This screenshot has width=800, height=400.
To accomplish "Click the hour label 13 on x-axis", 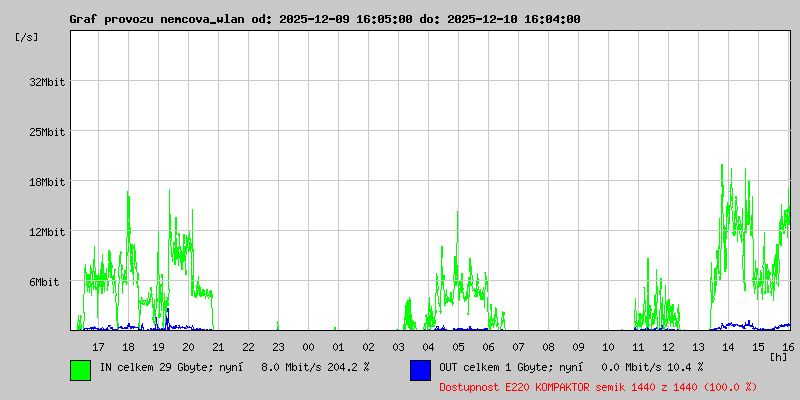I will 698,347.
